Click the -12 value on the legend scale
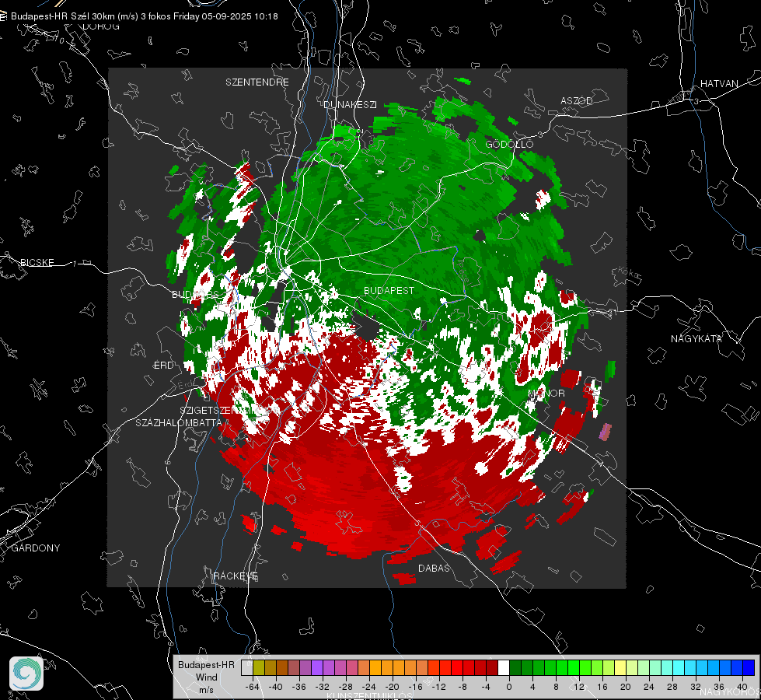Screen dimensions: 761x700 pos(439,687)
